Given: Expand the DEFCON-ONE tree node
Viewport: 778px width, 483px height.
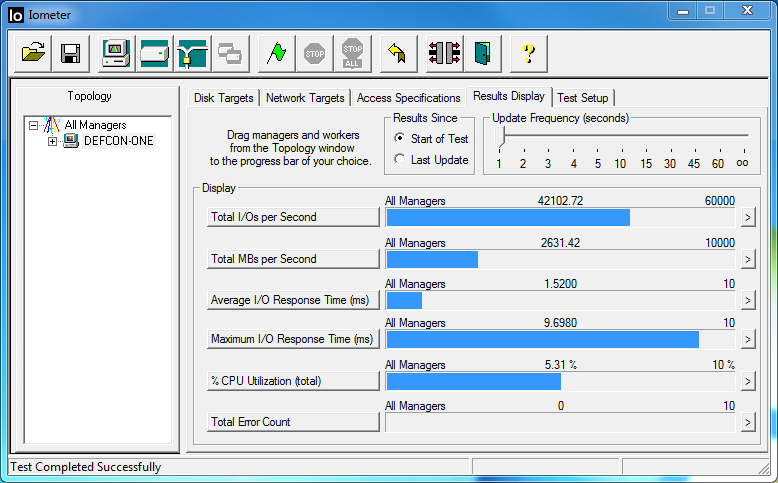Looking at the screenshot, I should coord(53,141).
